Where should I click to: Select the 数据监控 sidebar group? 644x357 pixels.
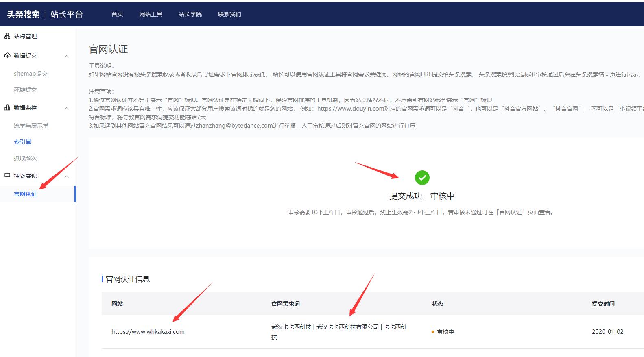[25, 108]
